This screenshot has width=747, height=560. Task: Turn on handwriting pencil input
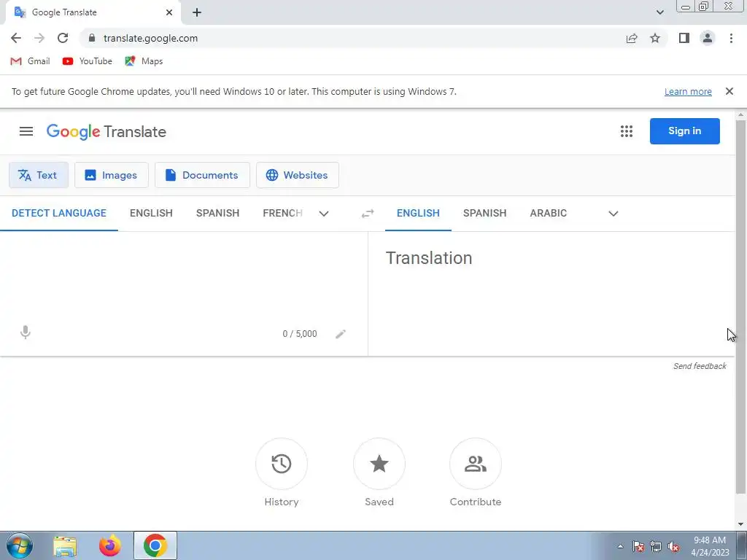(340, 334)
